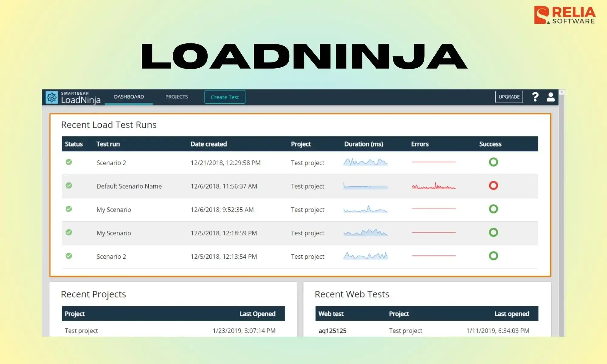Screen dimensions: 607x364
Task: Click Test project in Recent Web Tests row
Action: [405, 331]
